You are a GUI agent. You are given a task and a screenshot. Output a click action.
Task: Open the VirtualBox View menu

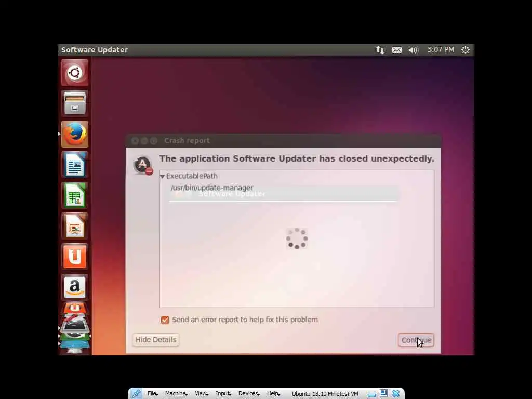tap(201, 394)
